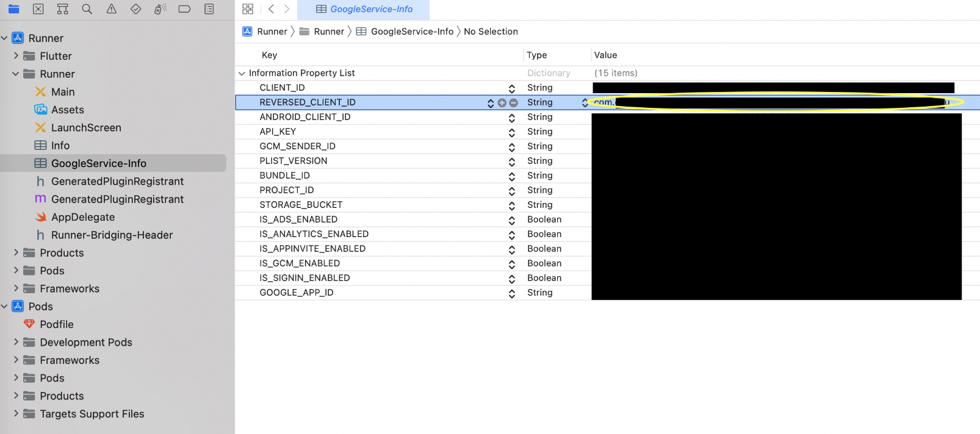
Task: Click No Selection in the breadcrumb
Action: [x=491, y=32]
